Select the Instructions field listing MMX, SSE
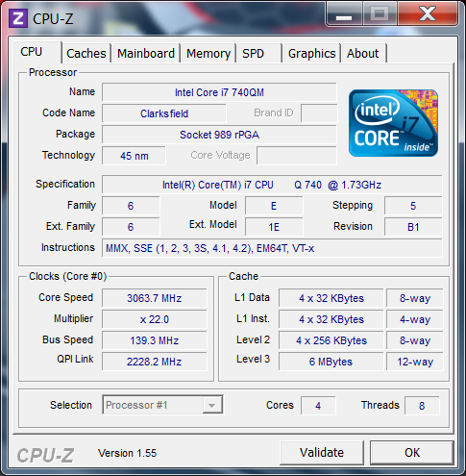The image size is (466, 476). (x=272, y=248)
